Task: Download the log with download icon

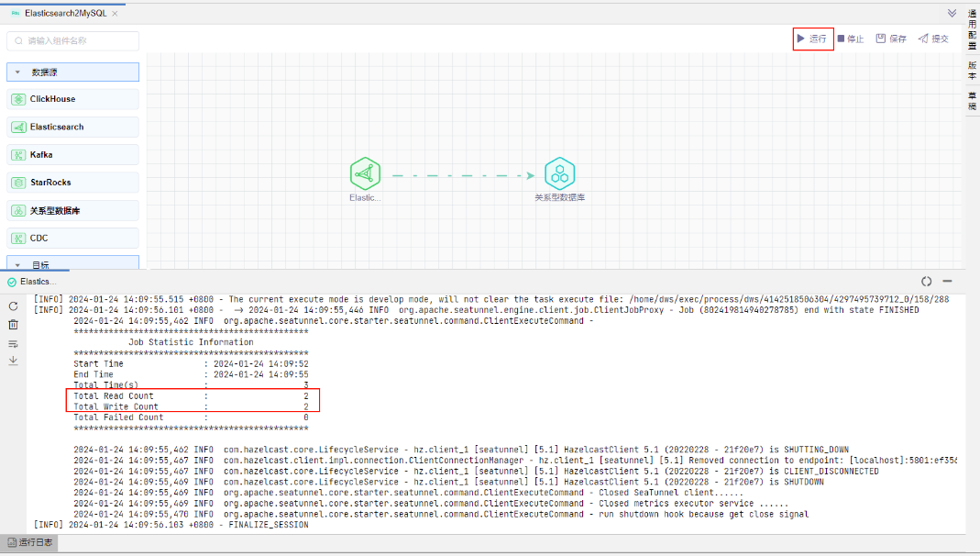Action: (13, 361)
